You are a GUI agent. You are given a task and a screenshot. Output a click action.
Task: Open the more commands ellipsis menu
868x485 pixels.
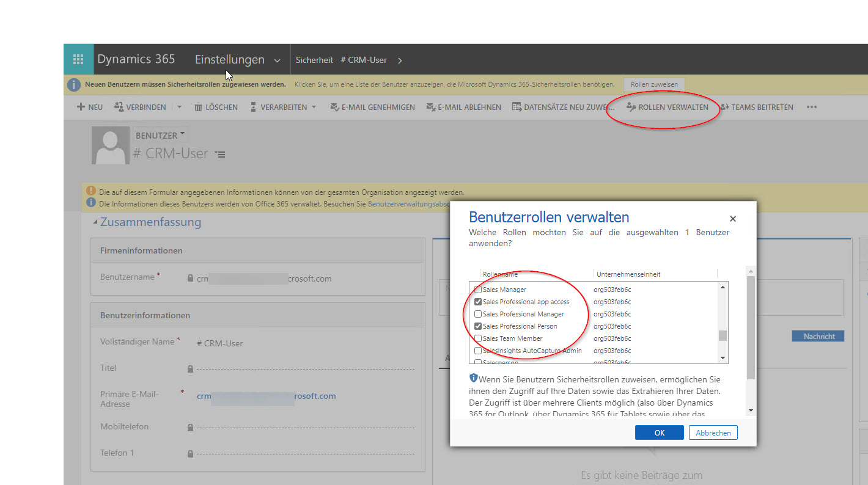click(x=811, y=107)
